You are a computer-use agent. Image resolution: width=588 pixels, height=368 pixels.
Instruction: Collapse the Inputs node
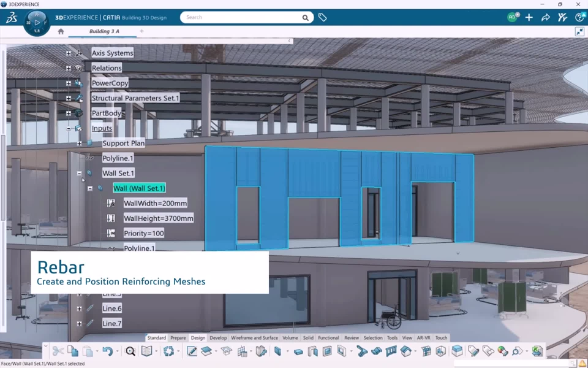68,128
